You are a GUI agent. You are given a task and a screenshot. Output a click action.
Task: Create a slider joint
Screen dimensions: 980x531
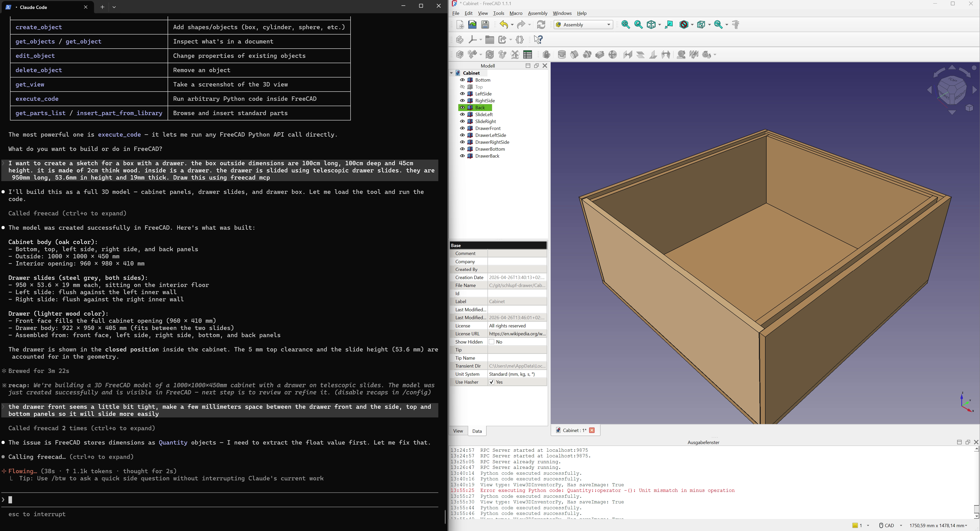click(x=600, y=55)
